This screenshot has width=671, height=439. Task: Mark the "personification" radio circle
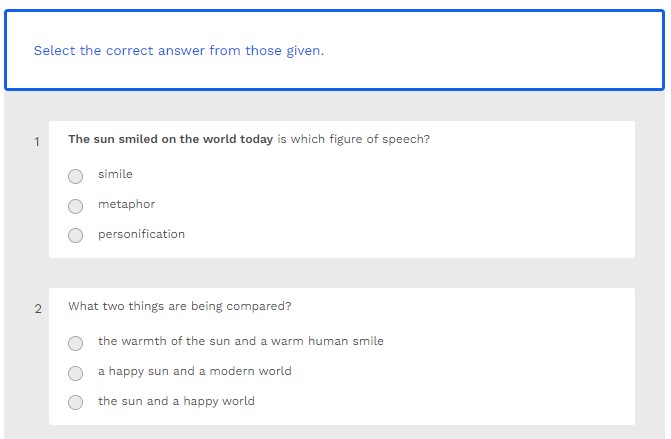tap(76, 236)
